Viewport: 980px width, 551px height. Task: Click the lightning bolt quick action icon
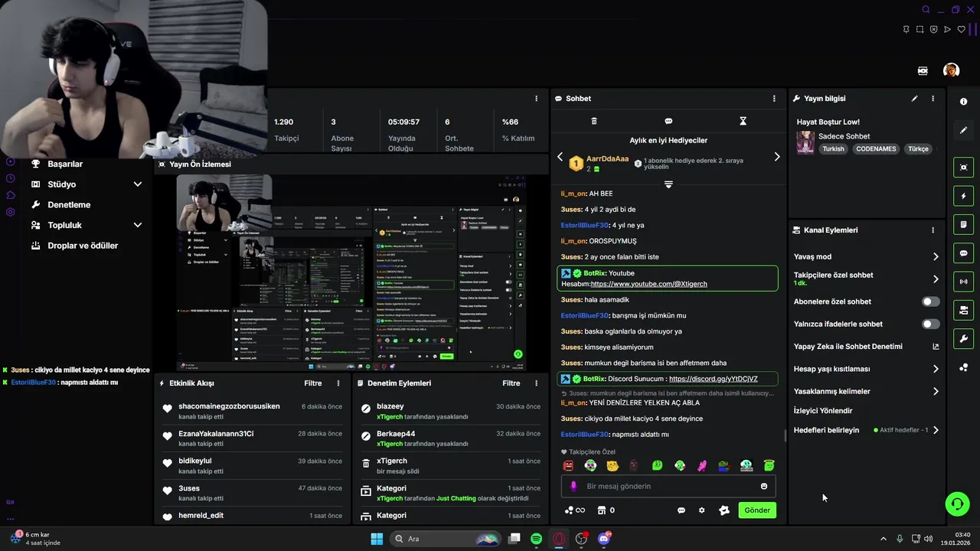coord(963,196)
